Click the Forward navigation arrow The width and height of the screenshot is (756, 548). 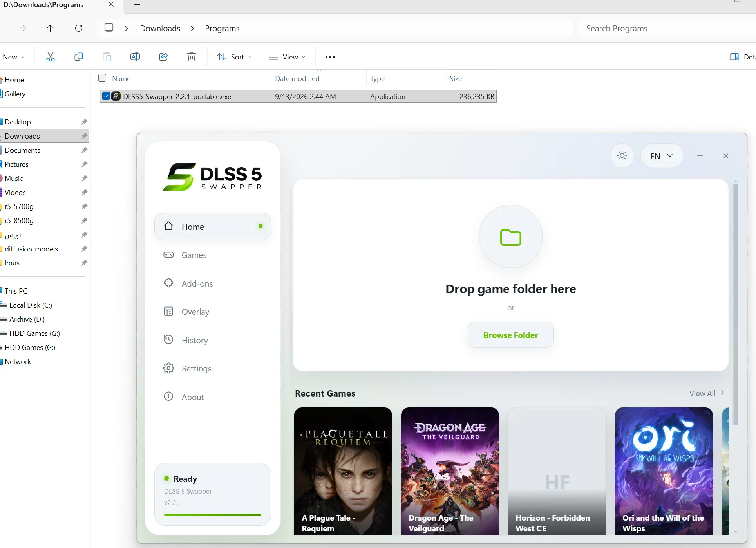[22, 28]
